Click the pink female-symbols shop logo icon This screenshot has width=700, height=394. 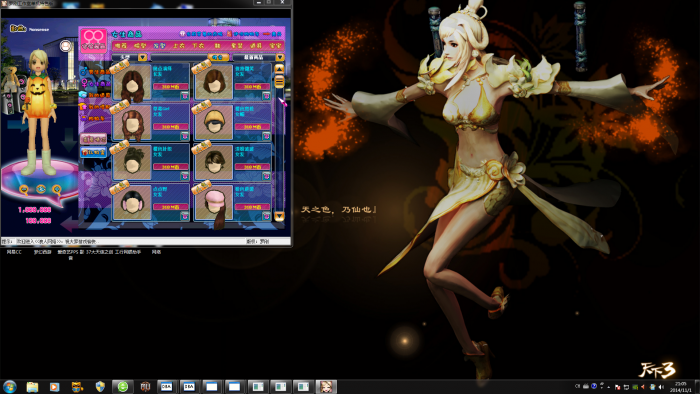coord(93,41)
